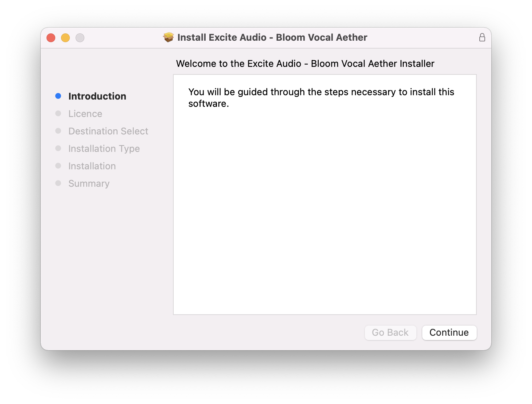Viewport: 532px width, 404px height.
Task: Jump to the Installation step
Action: [x=92, y=166]
